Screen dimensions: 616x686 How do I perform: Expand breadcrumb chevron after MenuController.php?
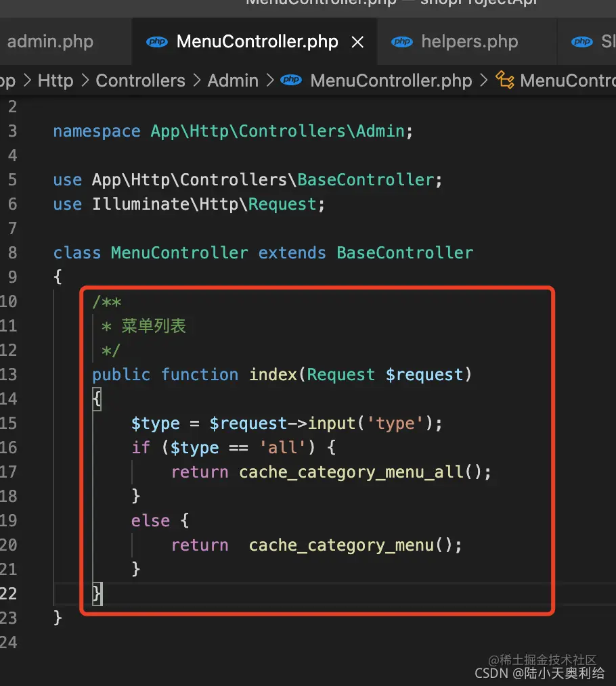pos(483,81)
